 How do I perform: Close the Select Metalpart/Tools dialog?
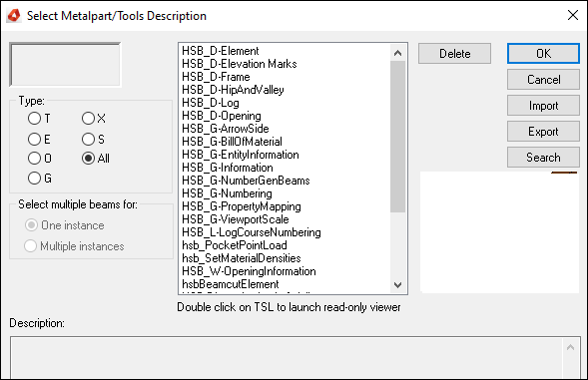click(x=573, y=15)
